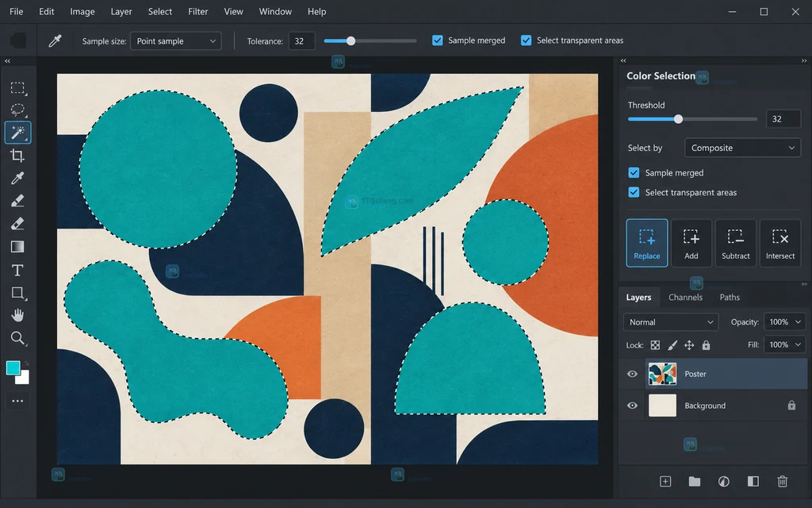Screen dimensions: 812x508
Task: Open the Sample size dropdown
Action: pos(175,41)
